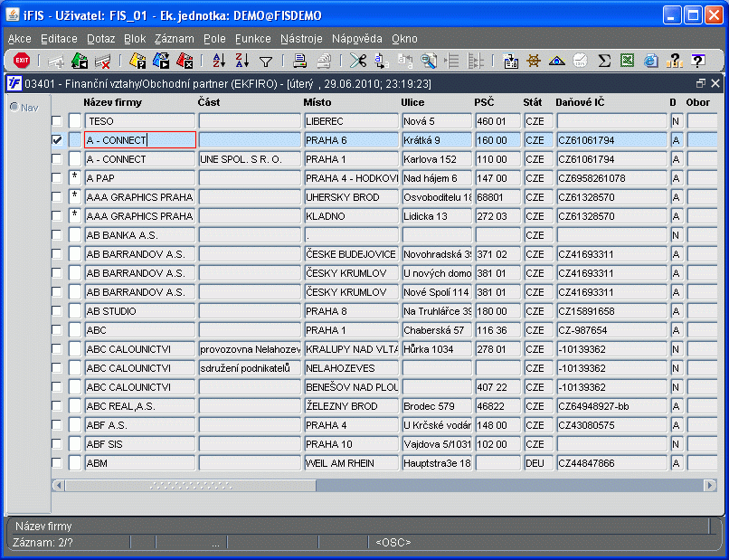729x560 pixels.
Task: Check the box for TESO row
Action: coord(57,121)
